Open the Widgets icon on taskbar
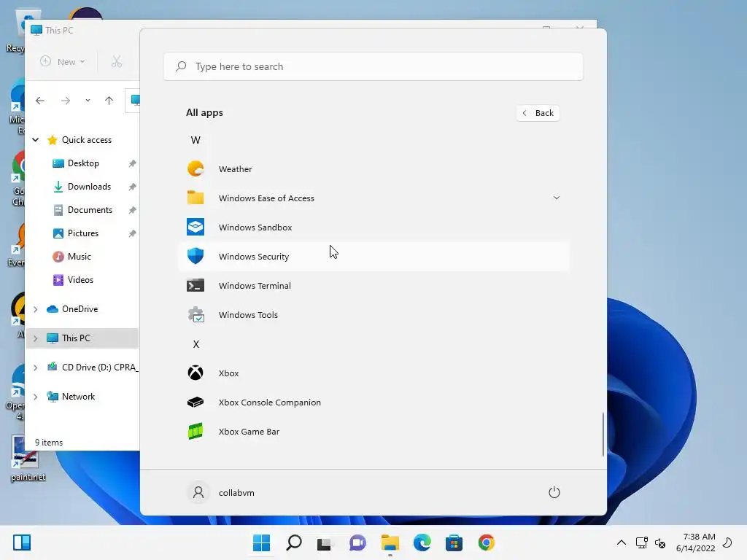This screenshot has width=747, height=560. click(22, 542)
